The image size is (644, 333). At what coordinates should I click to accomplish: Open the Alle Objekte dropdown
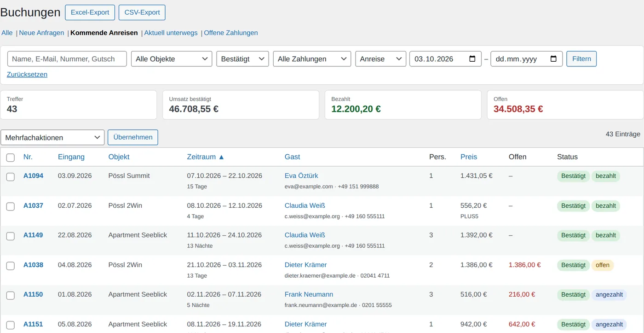(172, 59)
